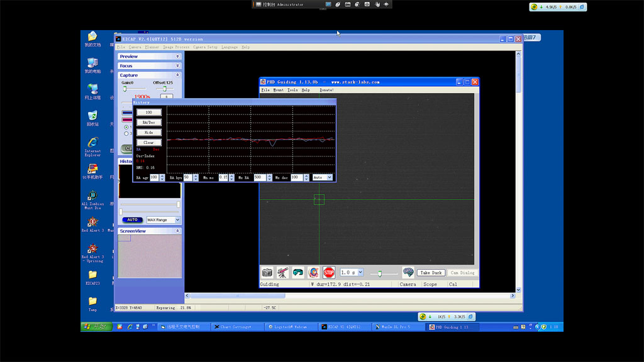Screen dimensions: 644x362
Task: Click the Donate! menu item
Action: (x=326, y=90)
